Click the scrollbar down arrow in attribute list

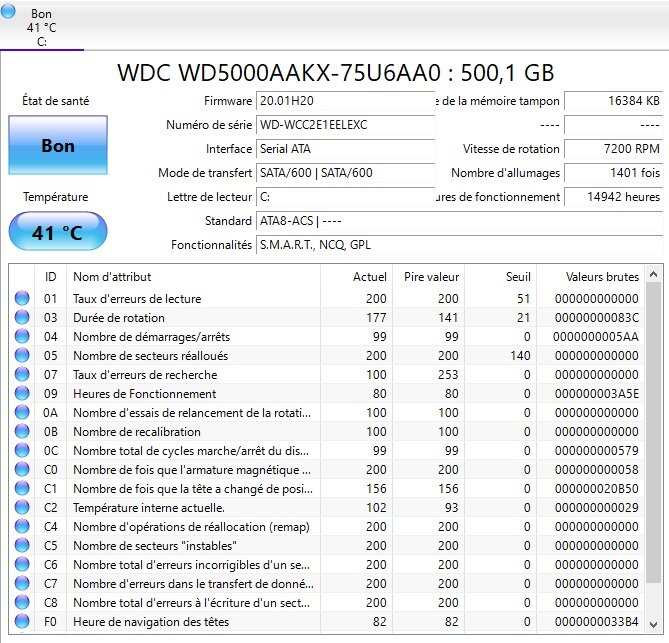pos(653,624)
